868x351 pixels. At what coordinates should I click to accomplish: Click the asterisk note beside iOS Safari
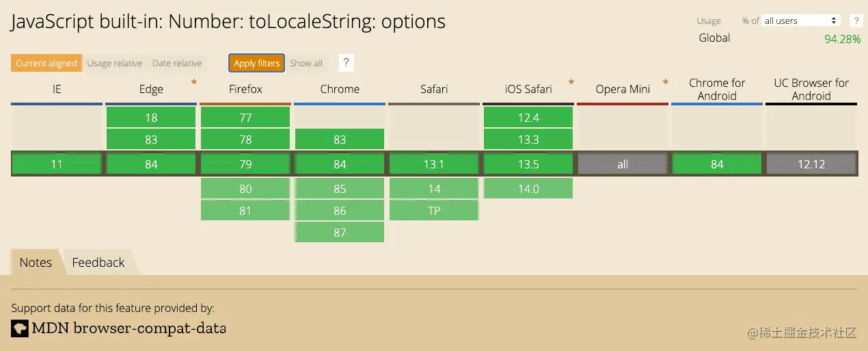coord(571,83)
